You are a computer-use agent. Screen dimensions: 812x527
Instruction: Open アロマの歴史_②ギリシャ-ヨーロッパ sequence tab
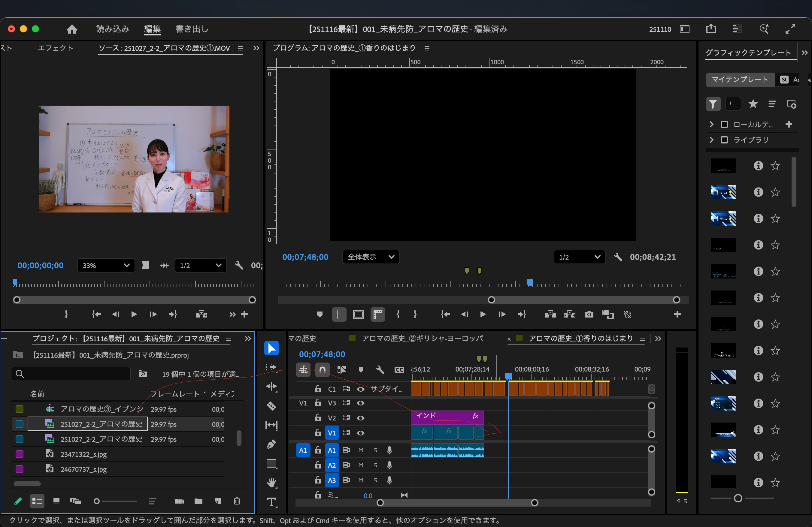(x=422, y=339)
